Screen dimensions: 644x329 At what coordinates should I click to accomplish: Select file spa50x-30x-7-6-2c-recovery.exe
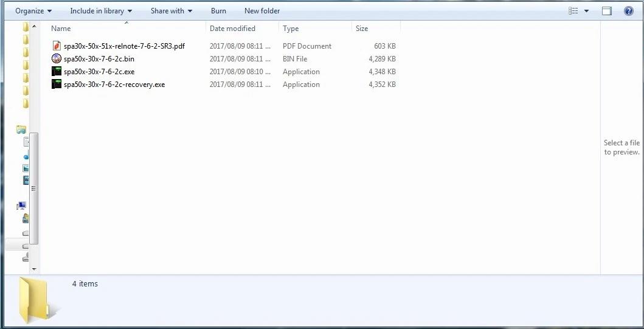pos(114,84)
